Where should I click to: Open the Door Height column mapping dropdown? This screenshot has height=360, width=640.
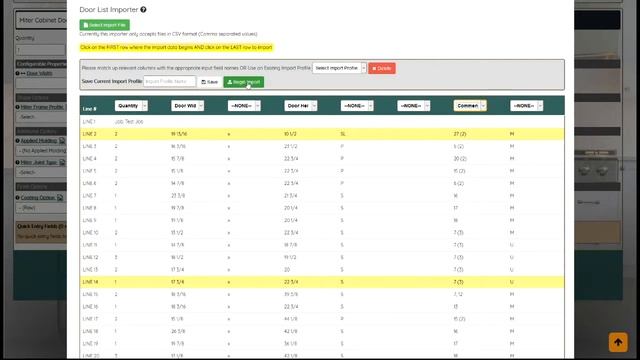pos(300,106)
